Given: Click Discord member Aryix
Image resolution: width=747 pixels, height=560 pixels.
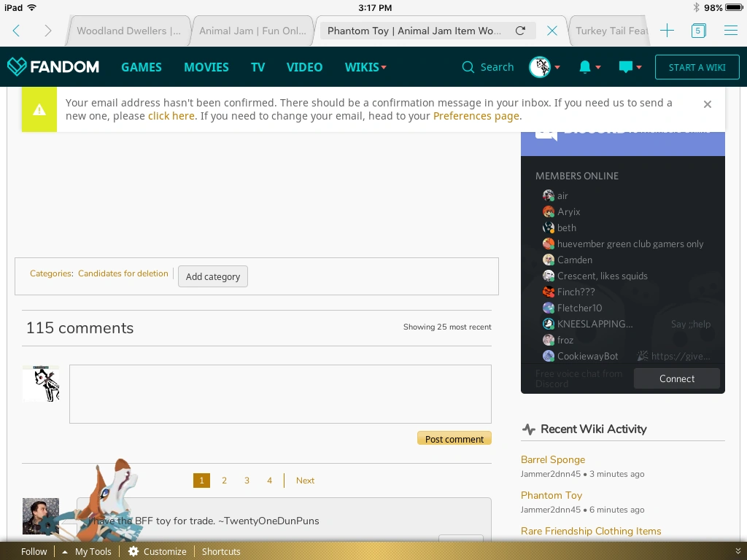Looking at the screenshot, I should point(561,212).
